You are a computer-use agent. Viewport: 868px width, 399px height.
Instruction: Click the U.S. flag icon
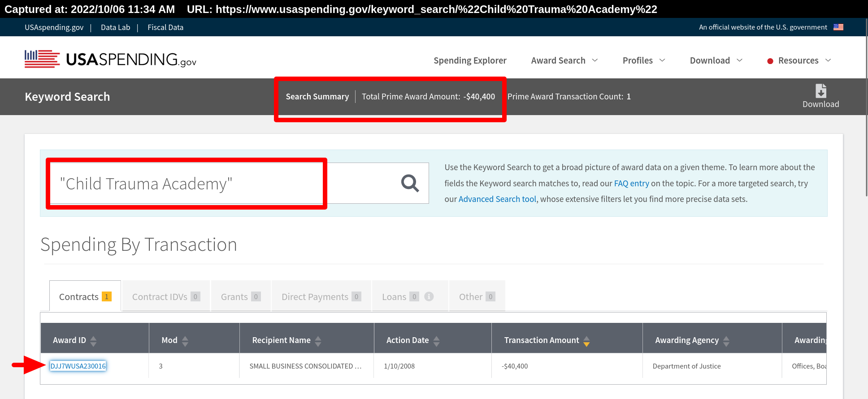[x=838, y=27]
